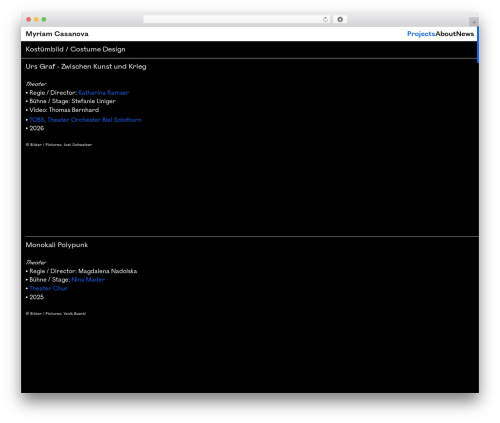Click the Myriam Casanova site title
This screenshot has width=500, height=423.
coord(57,34)
